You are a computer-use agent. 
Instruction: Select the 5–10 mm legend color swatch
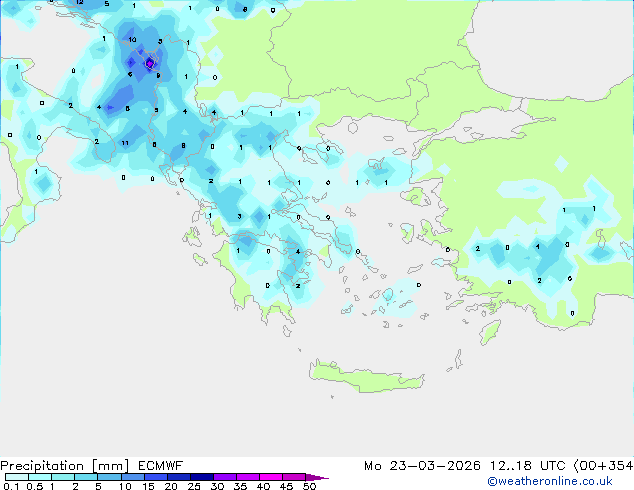pyautogui.click(x=109, y=477)
